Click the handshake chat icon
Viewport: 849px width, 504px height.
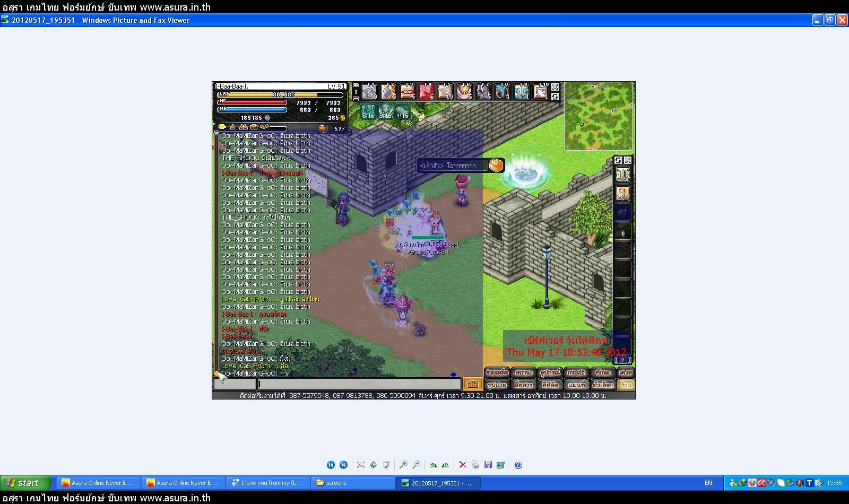click(264, 127)
